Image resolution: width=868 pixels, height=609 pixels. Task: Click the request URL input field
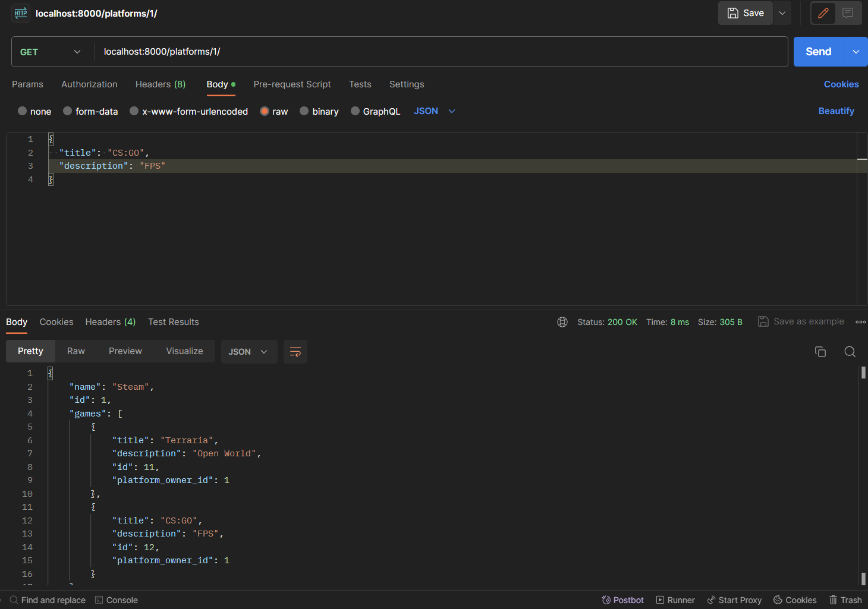point(357,52)
